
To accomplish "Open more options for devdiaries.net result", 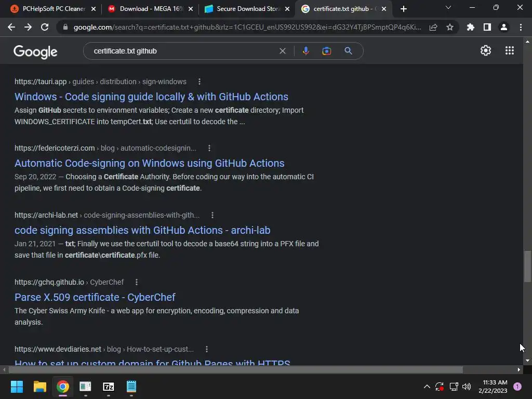I will (207, 349).
